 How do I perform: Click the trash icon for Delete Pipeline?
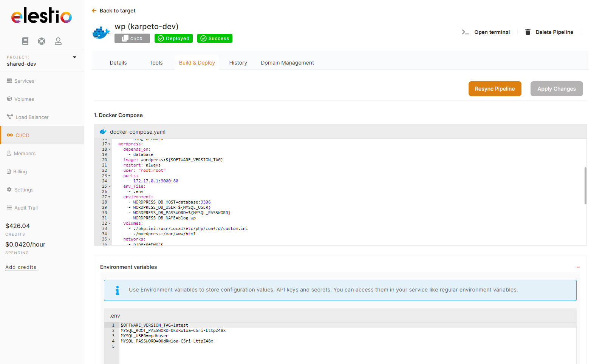[528, 32]
